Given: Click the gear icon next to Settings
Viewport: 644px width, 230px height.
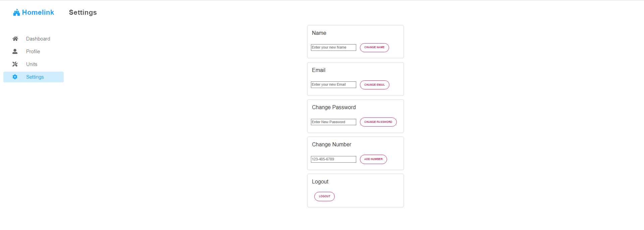Looking at the screenshot, I should click(15, 77).
